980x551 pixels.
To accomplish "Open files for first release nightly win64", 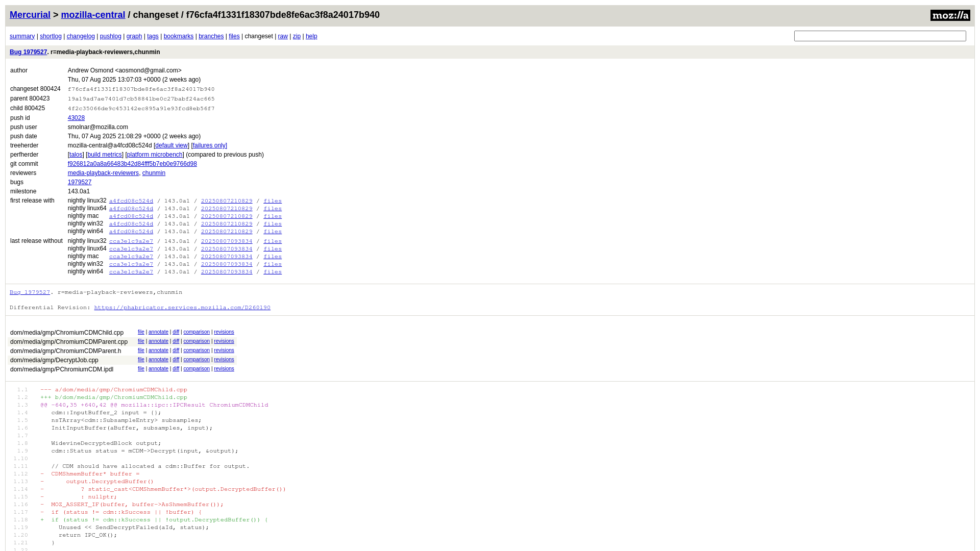I will [273, 232].
